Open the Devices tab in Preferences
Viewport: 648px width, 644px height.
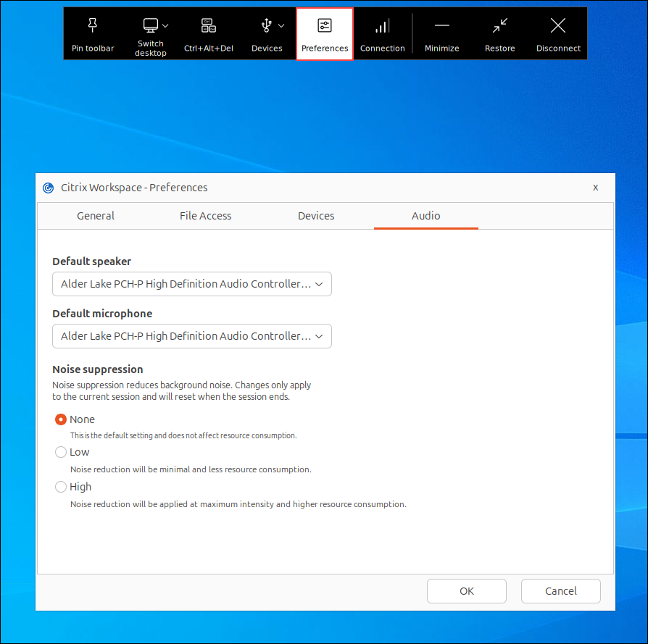tap(316, 216)
